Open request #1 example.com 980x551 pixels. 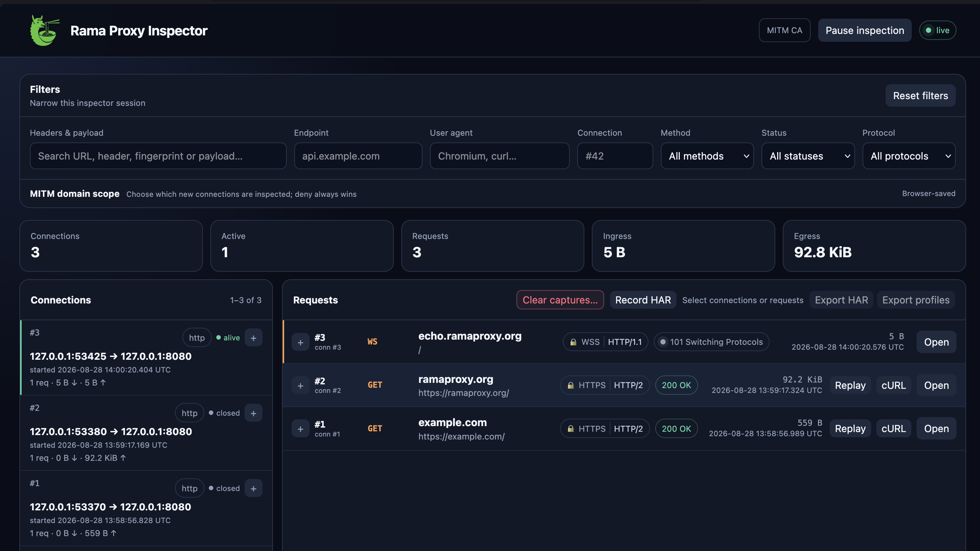[936, 429]
